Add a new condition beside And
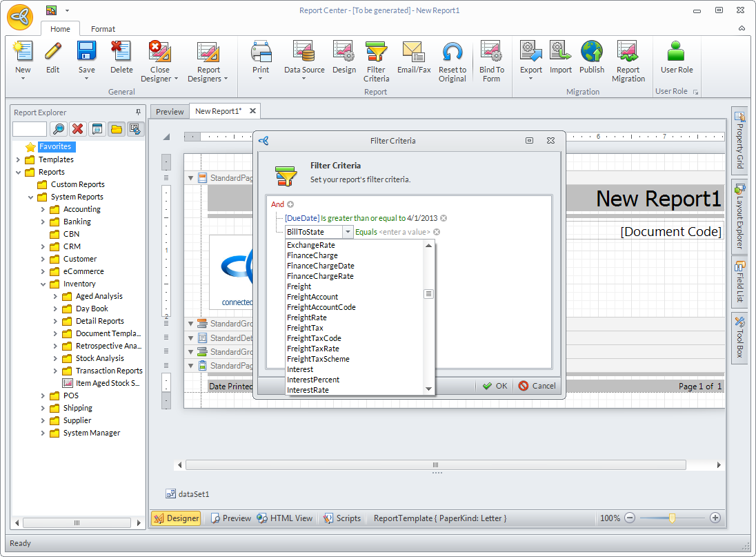 (290, 204)
